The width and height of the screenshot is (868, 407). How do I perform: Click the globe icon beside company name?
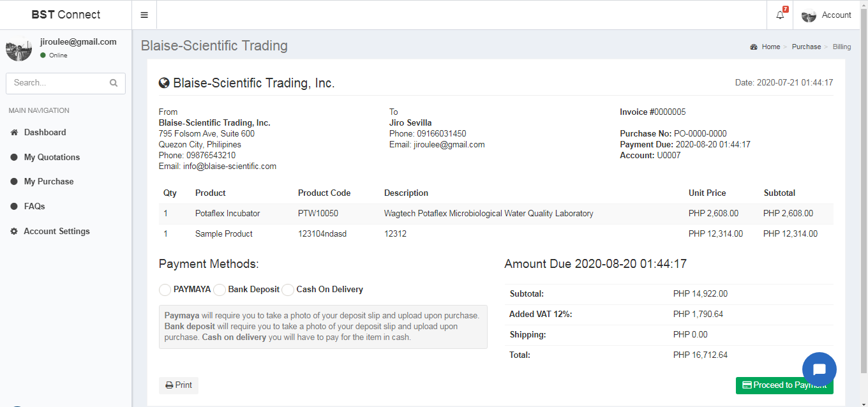pyautogui.click(x=164, y=83)
